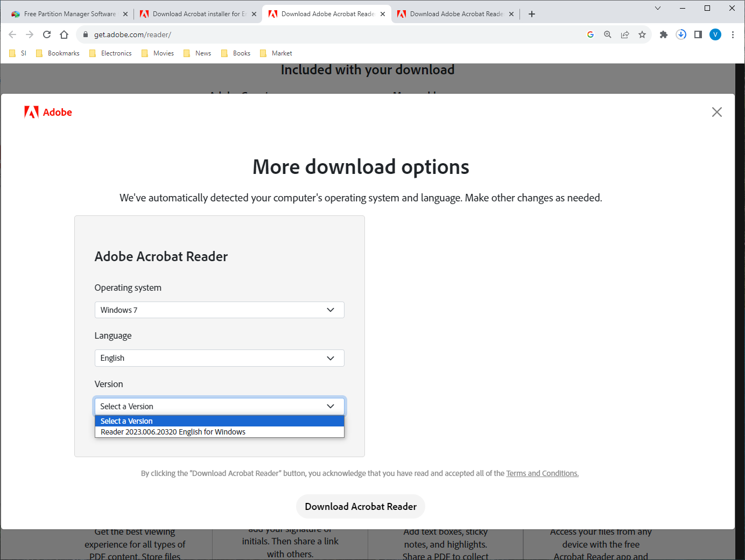
Task: Bookmark this page via the star icon
Action: pos(642,34)
